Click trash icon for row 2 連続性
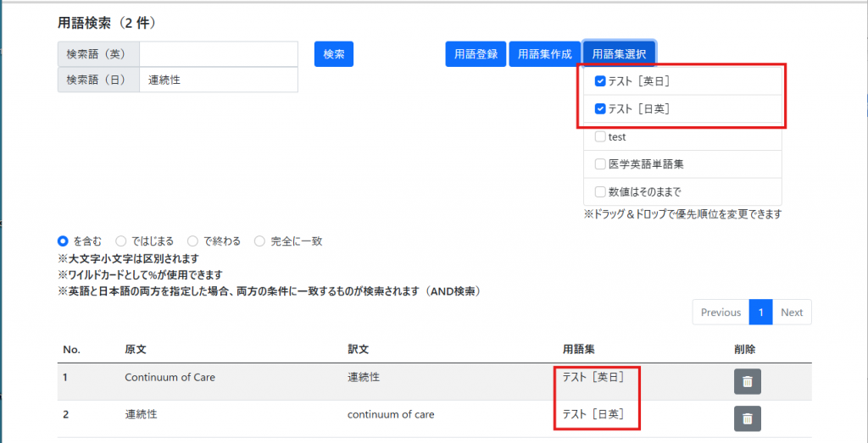 pyautogui.click(x=747, y=418)
